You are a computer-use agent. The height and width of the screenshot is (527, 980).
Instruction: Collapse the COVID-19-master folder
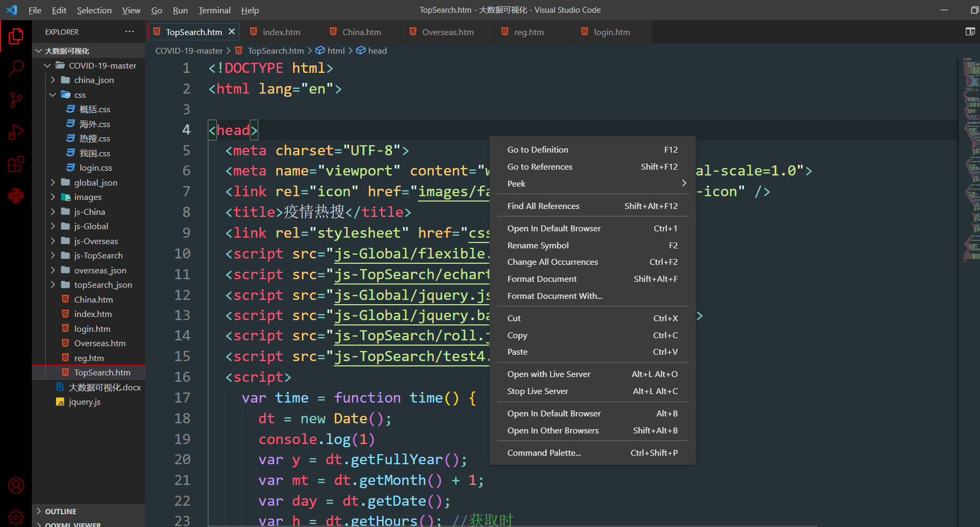(x=47, y=65)
